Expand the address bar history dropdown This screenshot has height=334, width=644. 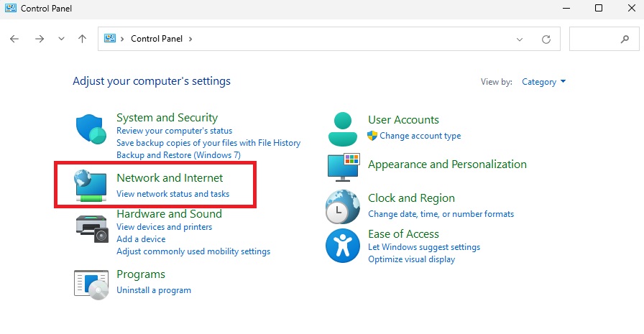pyautogui.click(x=520, y=40)
